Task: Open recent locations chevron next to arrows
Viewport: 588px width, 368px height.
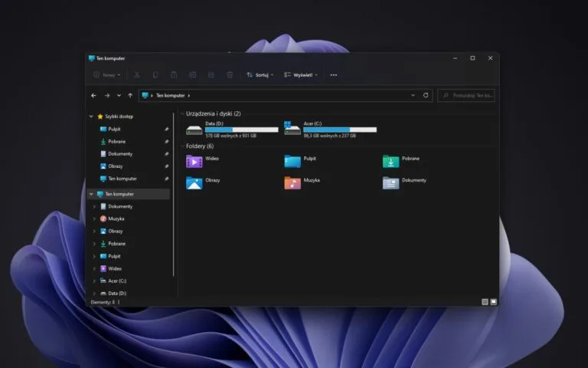Action: click(119, 96)
